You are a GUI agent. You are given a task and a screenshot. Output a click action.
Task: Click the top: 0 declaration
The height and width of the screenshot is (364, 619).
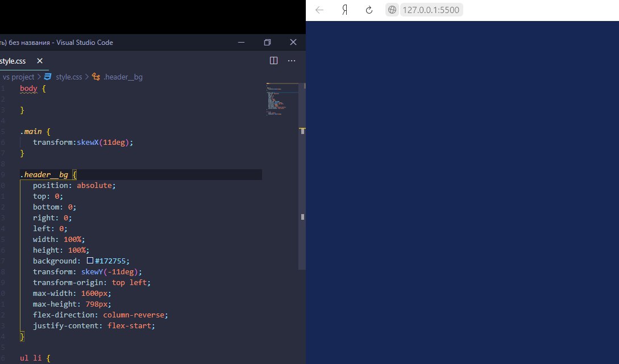pos(48,196)
